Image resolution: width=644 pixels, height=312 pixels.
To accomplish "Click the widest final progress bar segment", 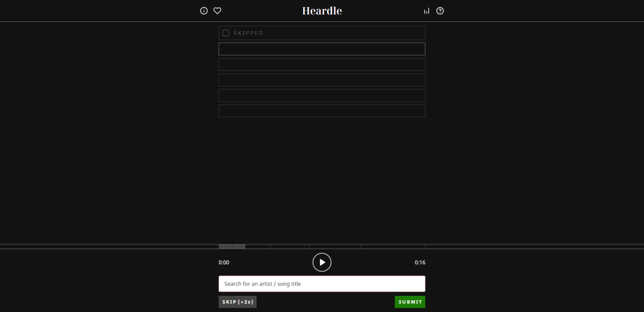I will [x=393, y=246].
